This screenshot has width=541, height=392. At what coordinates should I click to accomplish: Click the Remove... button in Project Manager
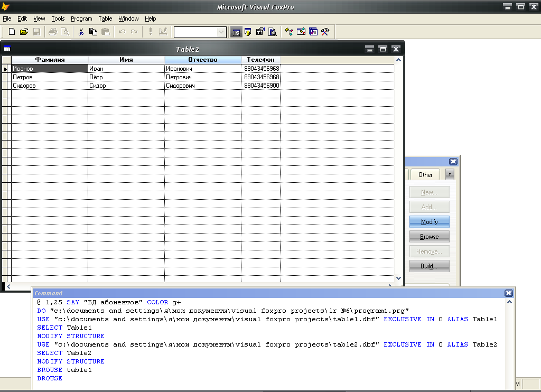[x=429, y=251]
